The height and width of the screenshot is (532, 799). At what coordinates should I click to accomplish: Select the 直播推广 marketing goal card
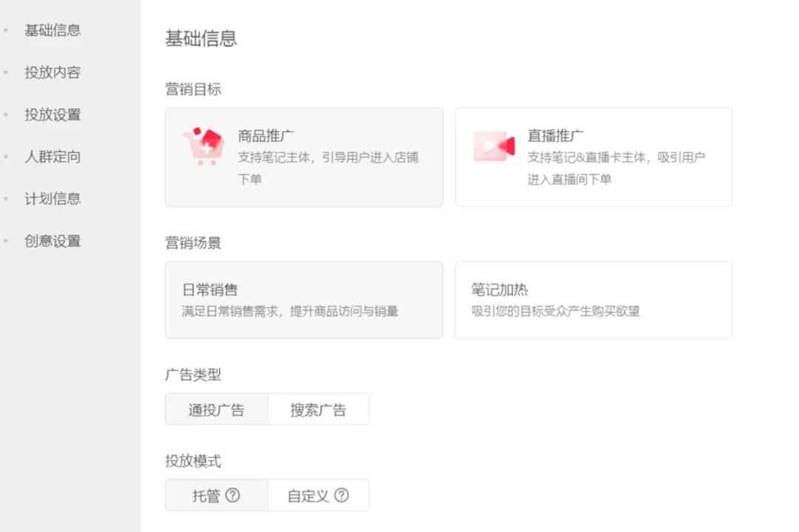[593, 157]
